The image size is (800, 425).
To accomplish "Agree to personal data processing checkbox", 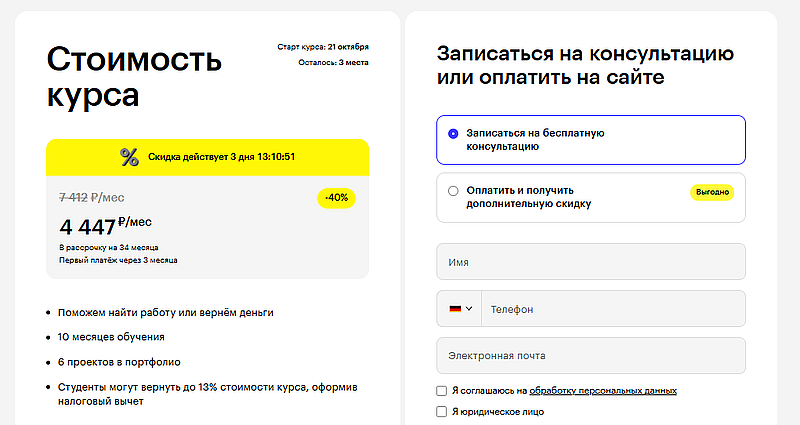I will coord(442,390).
